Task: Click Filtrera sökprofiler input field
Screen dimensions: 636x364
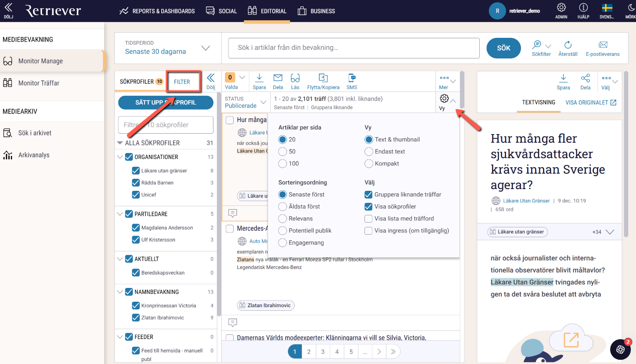Action: [x=166, y=125]
